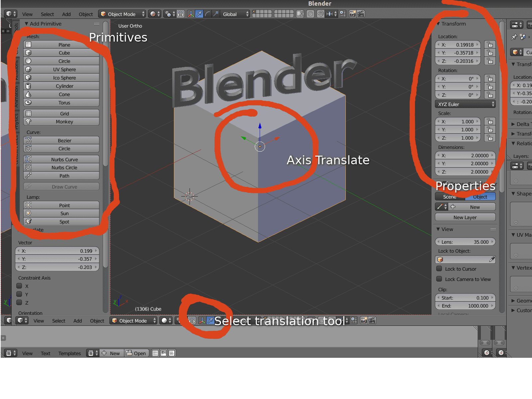Viewport: 532px width, 399px height.
Task: Select scale manipulator icon in top header
Action: (x=216, y=14)
